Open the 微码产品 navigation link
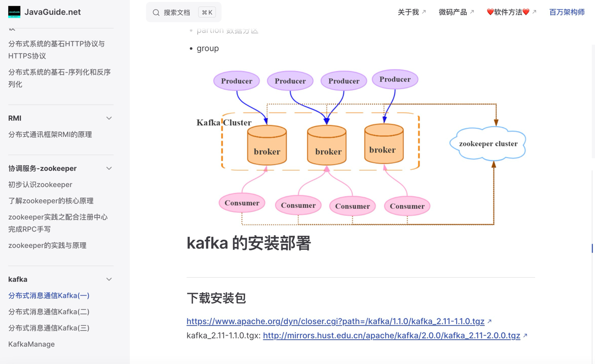The height and width of the screenshot is (364, 595). (x=457, y=12)
